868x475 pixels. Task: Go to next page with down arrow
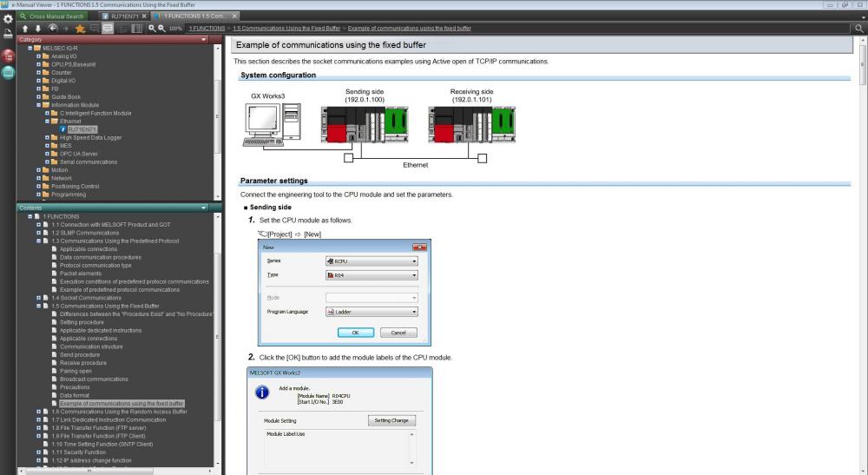pyautogui.click(x=38, y=29)
